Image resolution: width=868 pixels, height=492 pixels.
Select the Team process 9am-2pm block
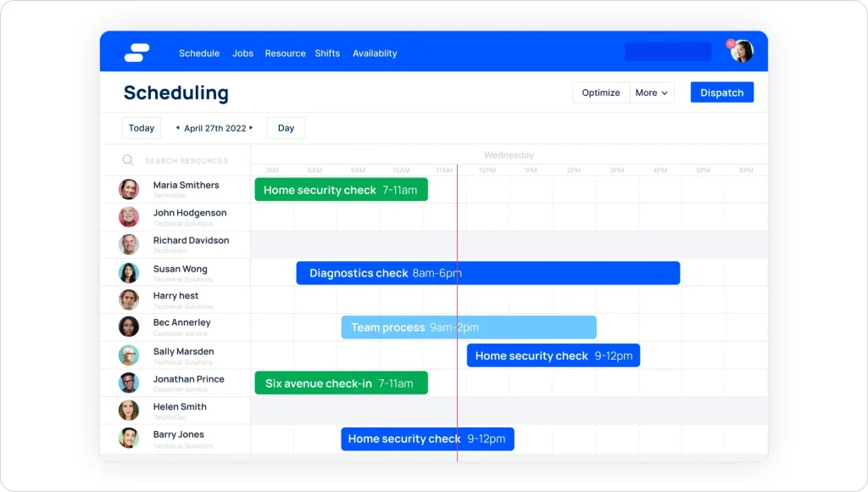coord(468,327)
